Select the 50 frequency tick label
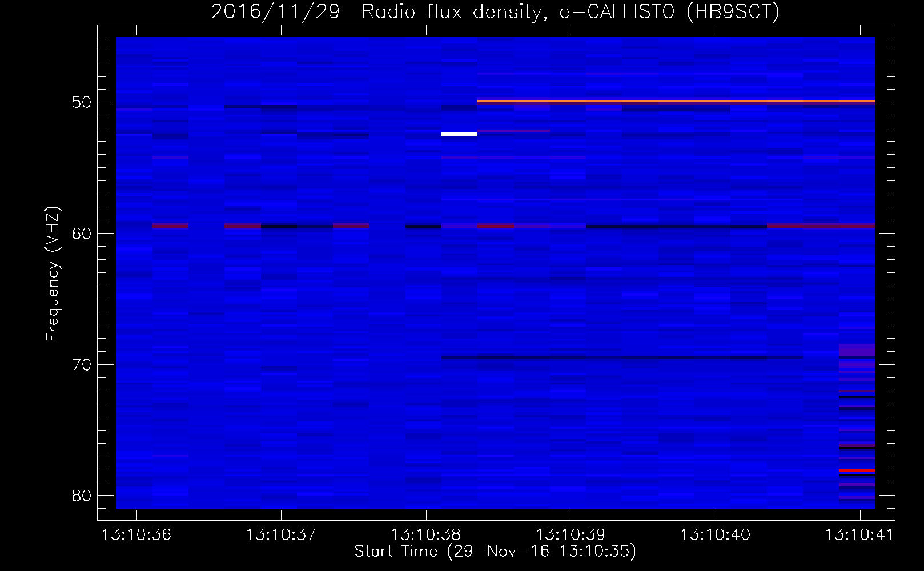924x571 pixels. (82, 102)
